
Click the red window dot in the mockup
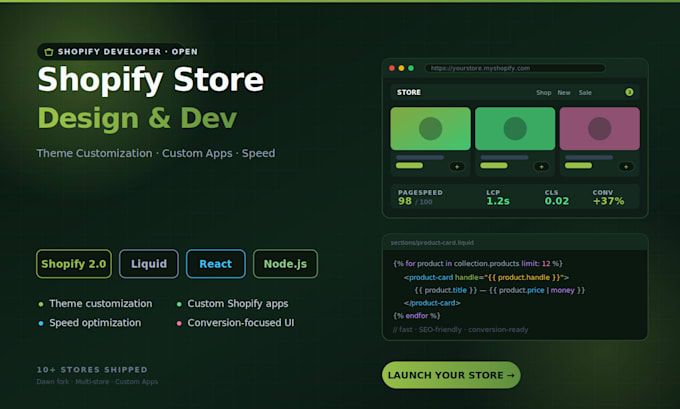(392, 68)
